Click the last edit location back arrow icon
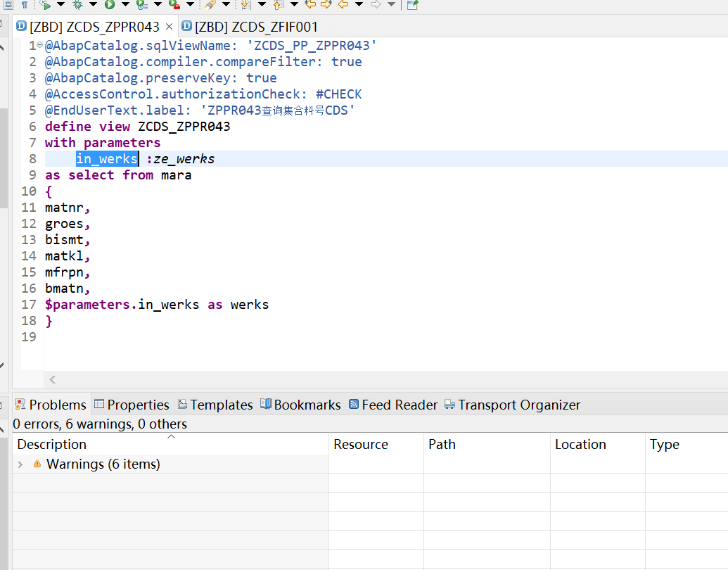Image resolution: width=728 pixels, height=570 pixels. tap(310, 5)
